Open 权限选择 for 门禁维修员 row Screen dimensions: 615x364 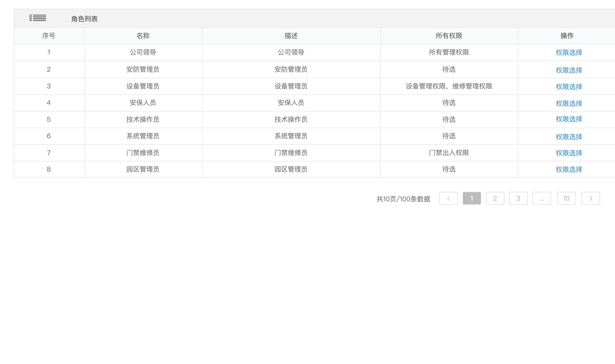(x=569, y=153)
